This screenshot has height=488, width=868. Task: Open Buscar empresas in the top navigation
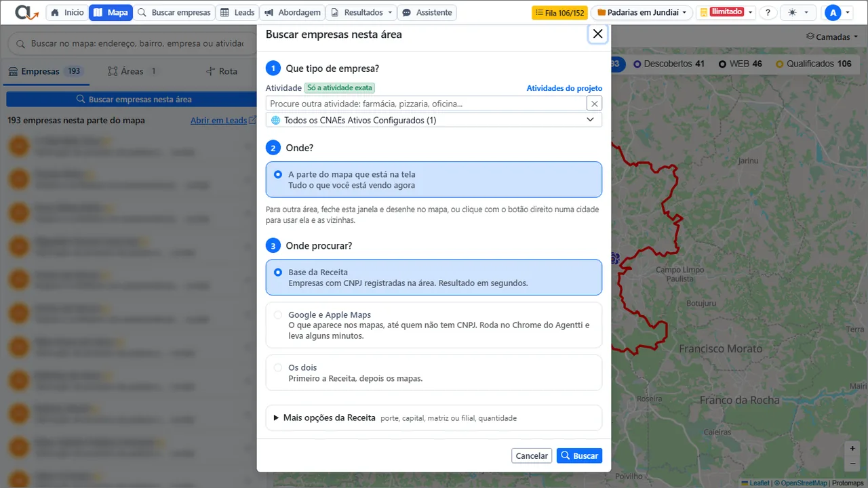click(x=176, y=13)
